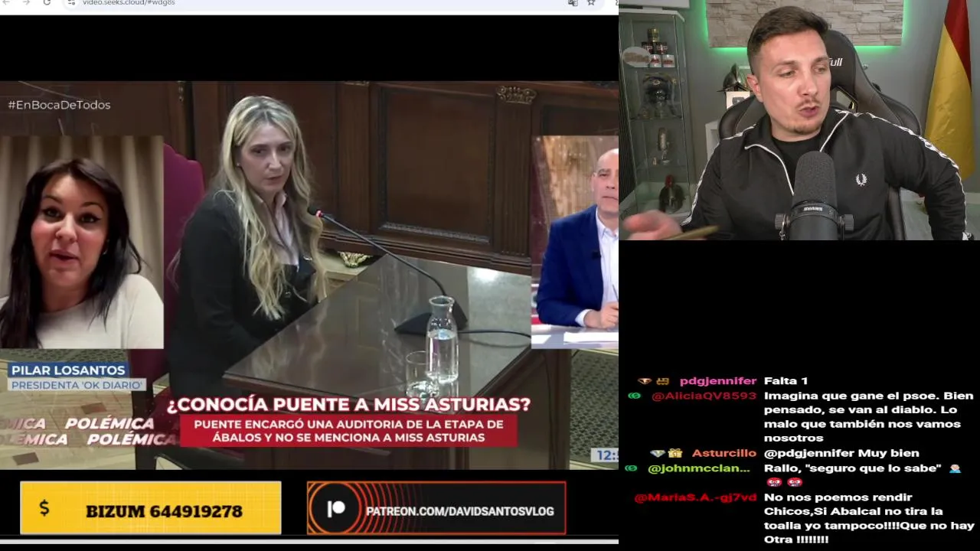The width and height of the screenshot is (980, 551).
Task: Click the badge icon beside @AliciaQV8593
Action: (x=634, y=396)
